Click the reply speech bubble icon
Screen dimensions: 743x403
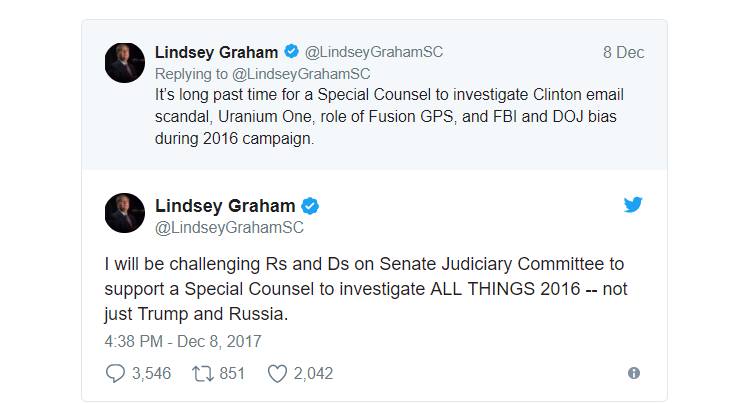point(115,373)
